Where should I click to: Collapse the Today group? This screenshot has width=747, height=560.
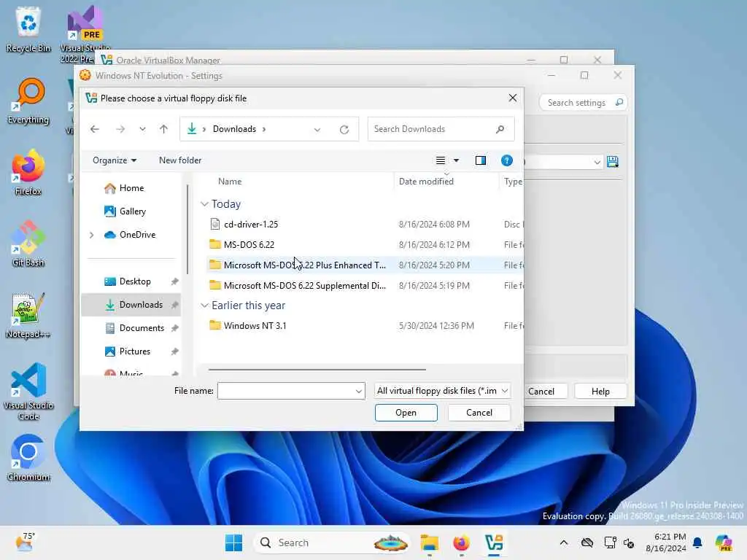click(204, 204)
